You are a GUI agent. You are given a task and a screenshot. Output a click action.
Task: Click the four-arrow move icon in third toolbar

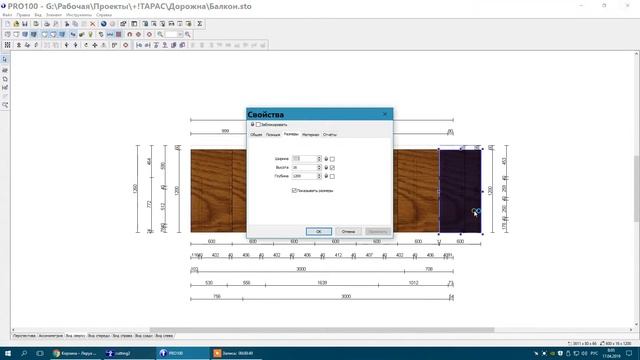point(95,45)
